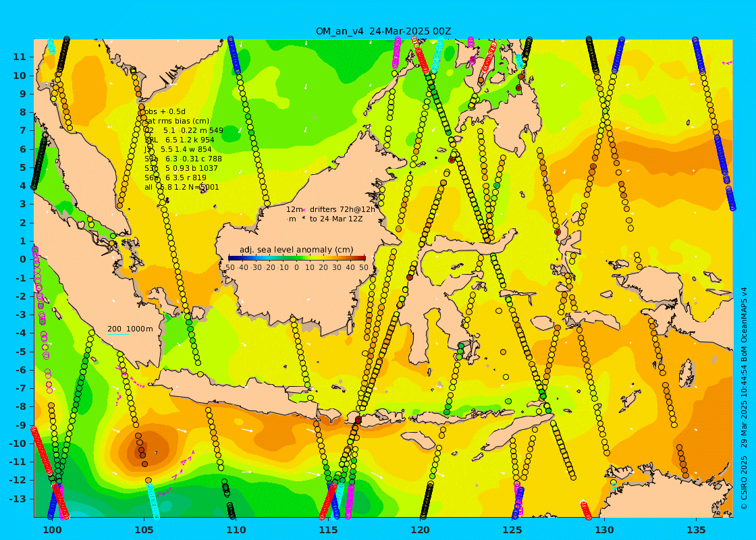756x540 pixels.
Task: Click longitude axis label '115'
Action: tap(328, 529)
